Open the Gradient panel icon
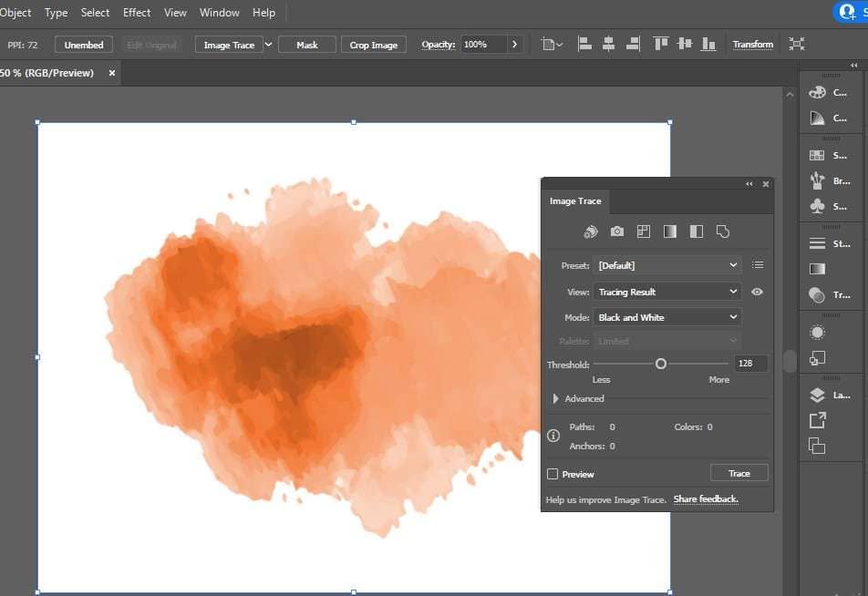Viewport: 868px width, 596px height. tap(817, 269)
